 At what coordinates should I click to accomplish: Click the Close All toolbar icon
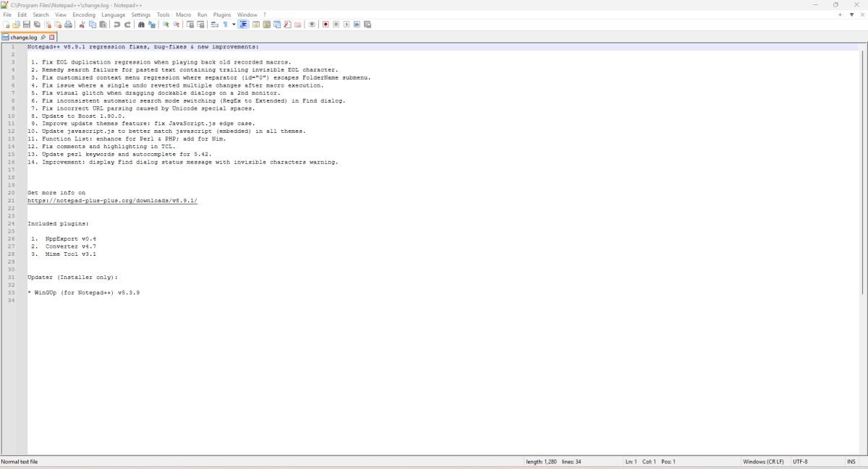58,24
